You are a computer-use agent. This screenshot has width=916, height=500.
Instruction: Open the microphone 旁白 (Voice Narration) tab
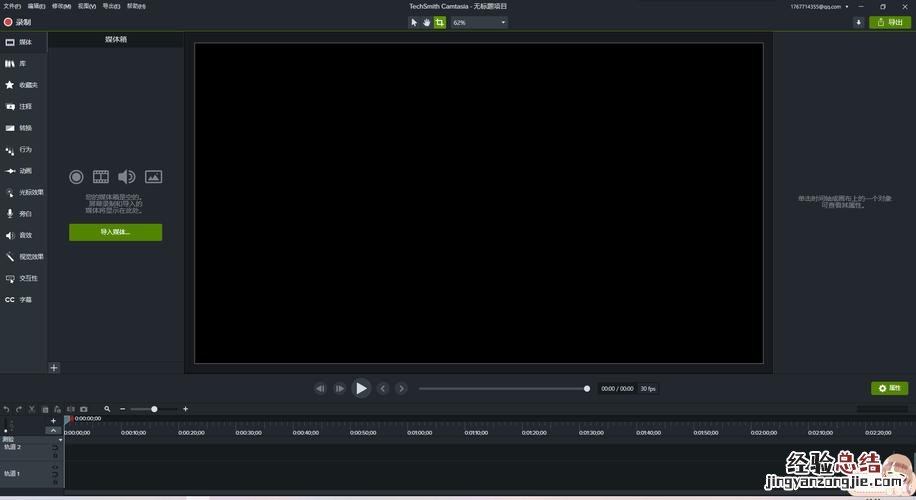click(x=23, y=214)
